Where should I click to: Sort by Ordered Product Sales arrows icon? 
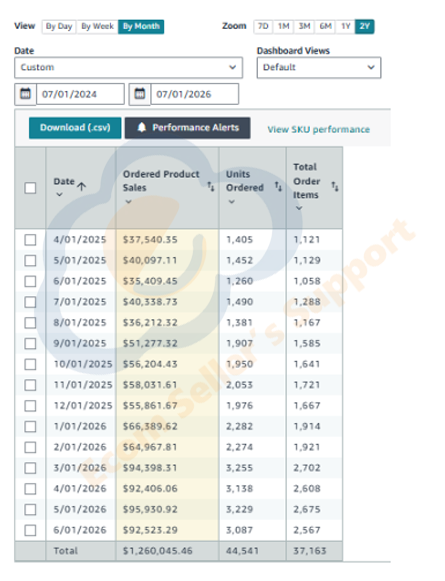pyautogui.click(x=210, y=187)
